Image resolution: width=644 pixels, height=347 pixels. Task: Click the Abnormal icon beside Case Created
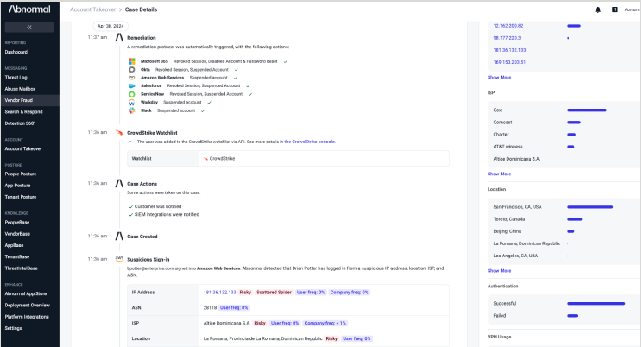click(x=119, y=237)
